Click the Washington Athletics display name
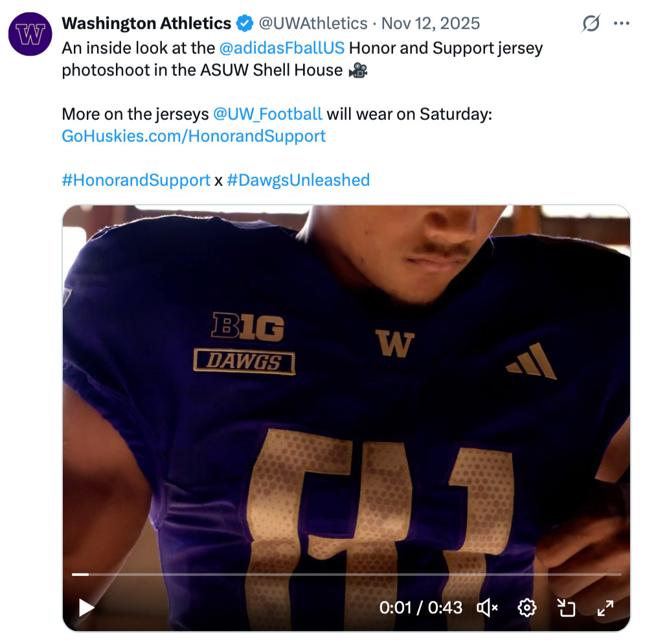The image size is (645, 644). coord(146,24)
